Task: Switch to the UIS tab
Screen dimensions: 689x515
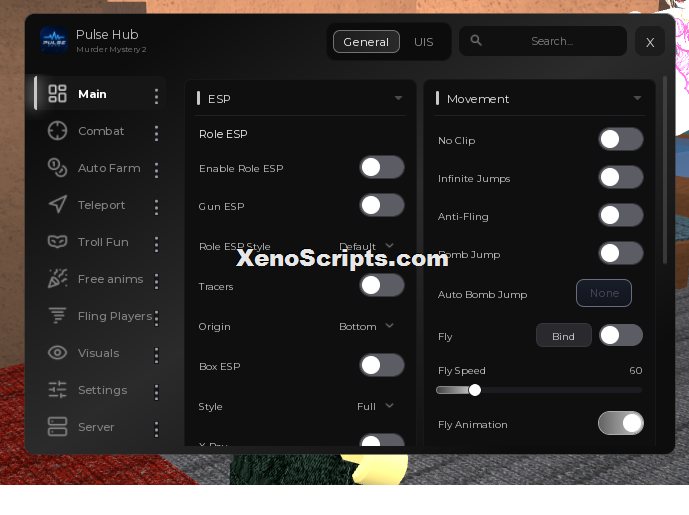Action: 424,42
